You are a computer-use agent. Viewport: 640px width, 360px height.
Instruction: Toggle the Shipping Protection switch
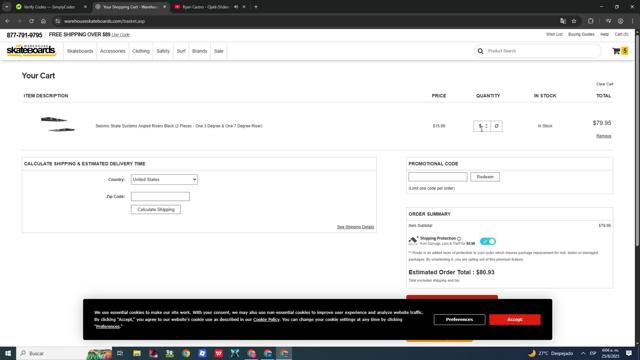pyautogui.click(x=488, y=241)
